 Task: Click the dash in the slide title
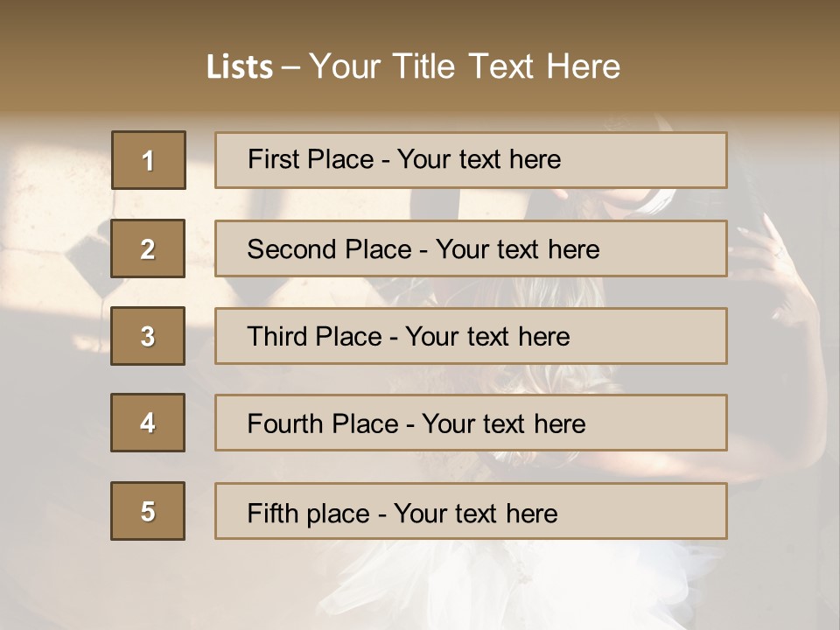pos(290,68)
